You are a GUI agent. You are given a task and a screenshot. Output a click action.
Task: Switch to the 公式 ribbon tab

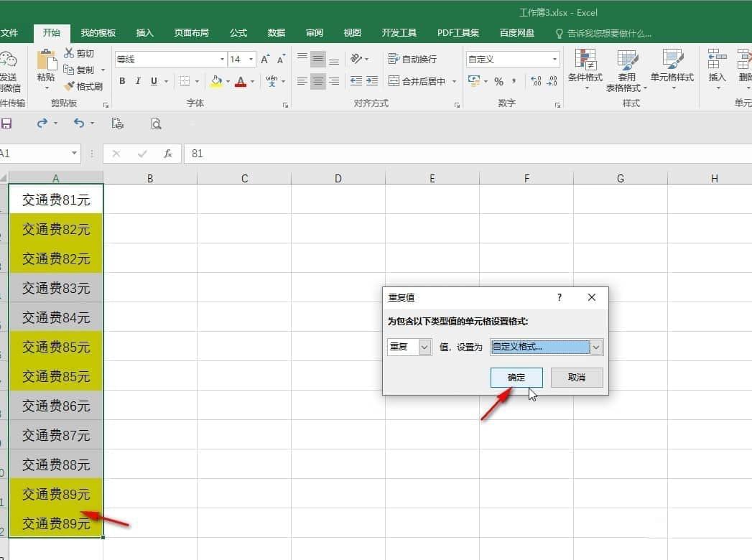[238, 32]
